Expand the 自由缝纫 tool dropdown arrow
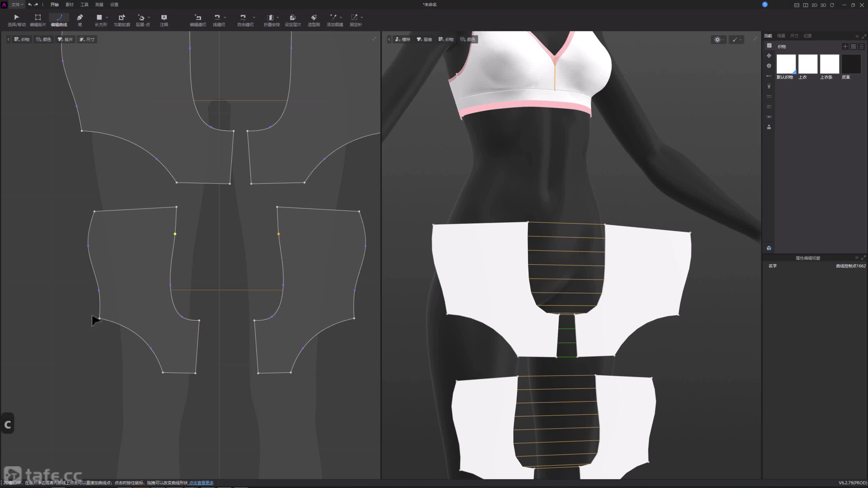The width and height of the screenshot is (868, 488). coord(254,17)
